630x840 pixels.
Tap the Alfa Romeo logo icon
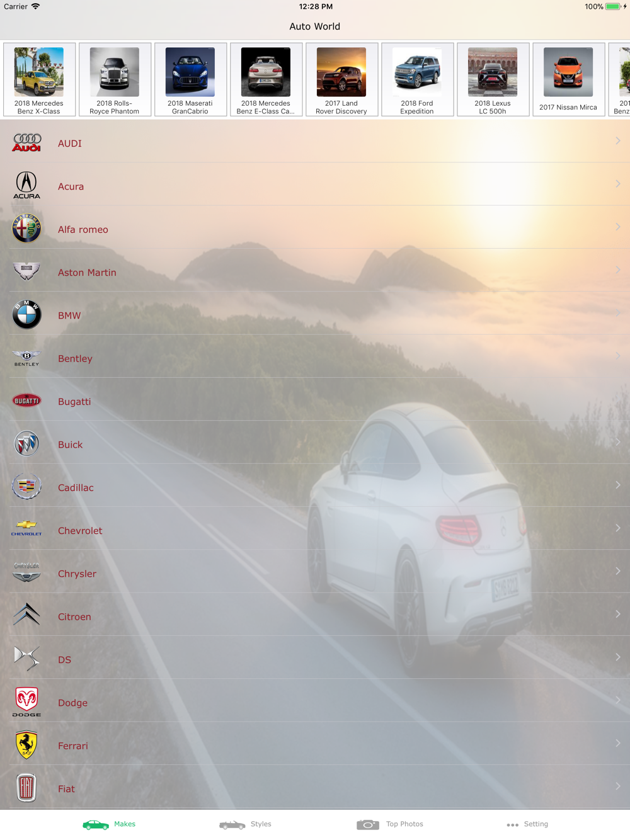(x=26, y=229)
